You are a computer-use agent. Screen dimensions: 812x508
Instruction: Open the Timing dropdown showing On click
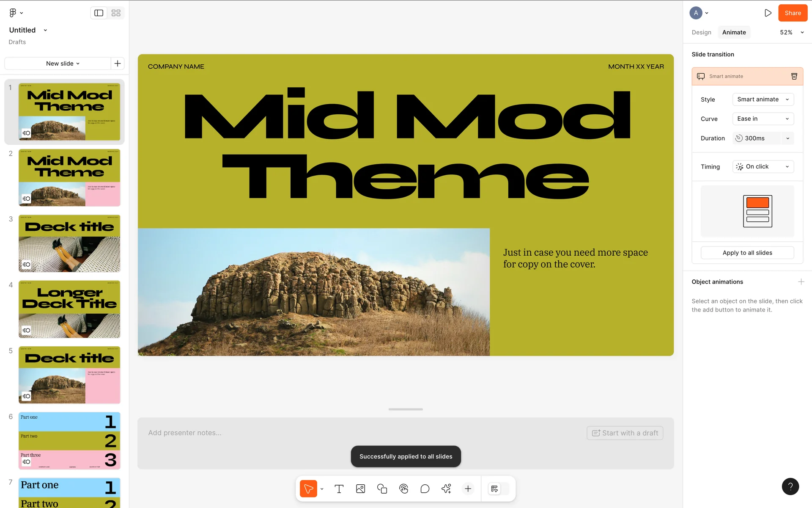point(763,167)
